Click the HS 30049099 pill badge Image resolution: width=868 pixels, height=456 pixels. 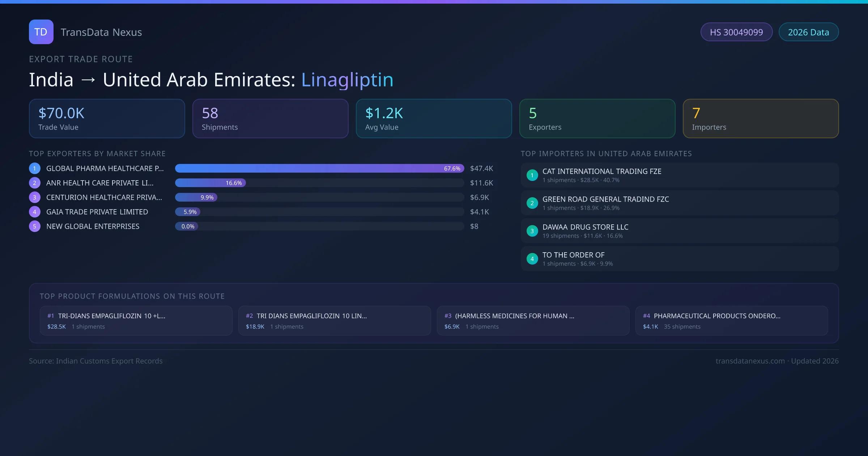pyautogui.click(x=736, y=32)
